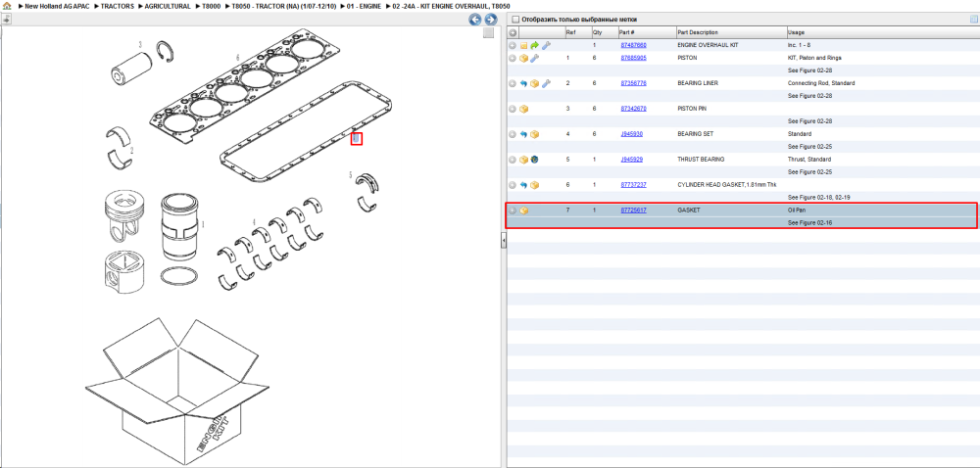The height and width of the screenshot is (468, 980).
Task: Open AGRICULTURAL breadcrumb
Action: point(168,6)
